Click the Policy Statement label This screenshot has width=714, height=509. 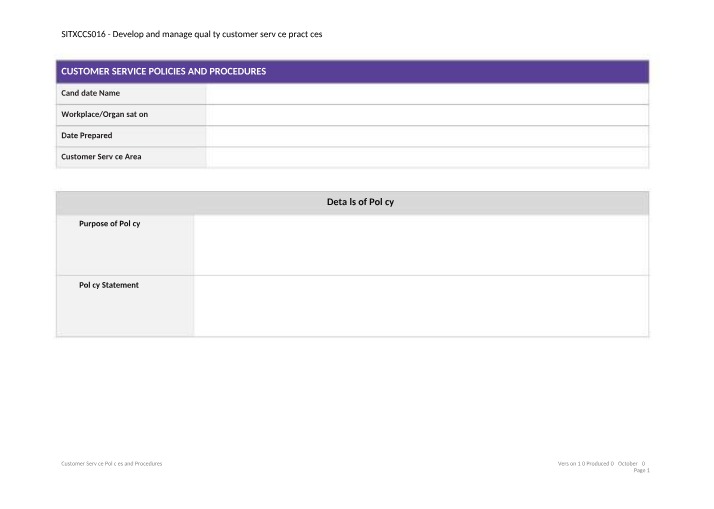[x=109, y=285]
